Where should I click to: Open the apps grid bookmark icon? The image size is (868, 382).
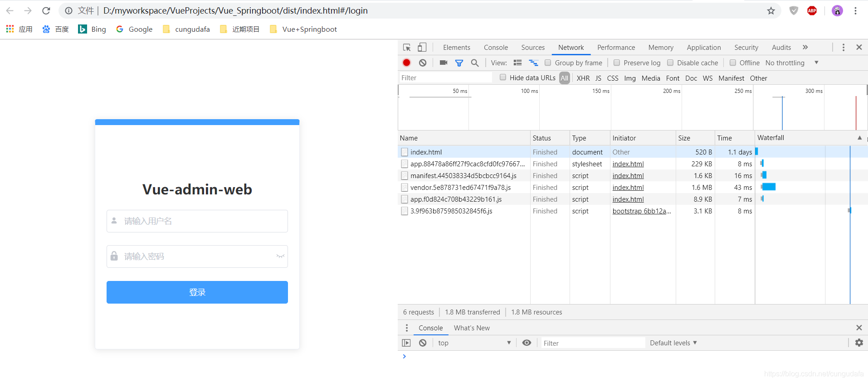pyautogui.click(x=10, y=29)
